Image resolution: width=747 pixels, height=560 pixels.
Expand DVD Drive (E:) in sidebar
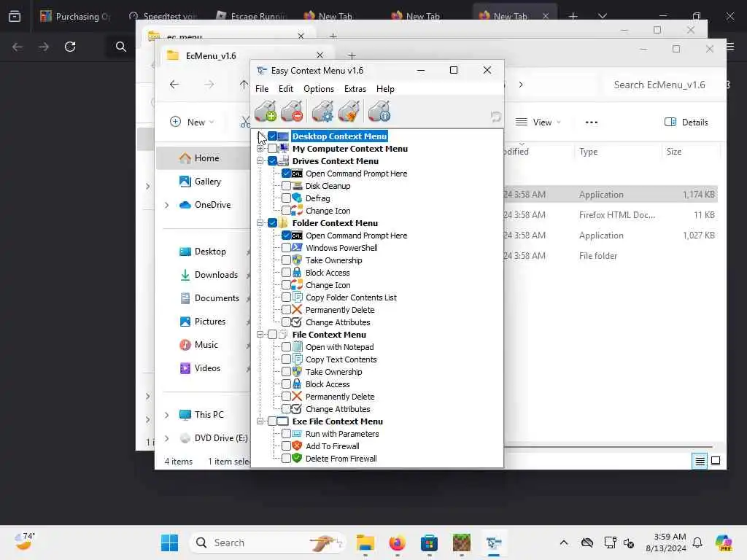[167, 438]
